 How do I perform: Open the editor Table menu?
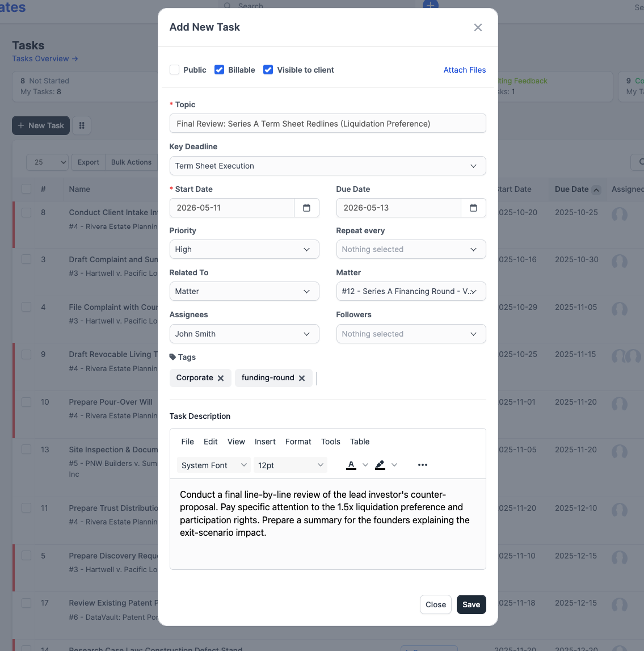360,442
